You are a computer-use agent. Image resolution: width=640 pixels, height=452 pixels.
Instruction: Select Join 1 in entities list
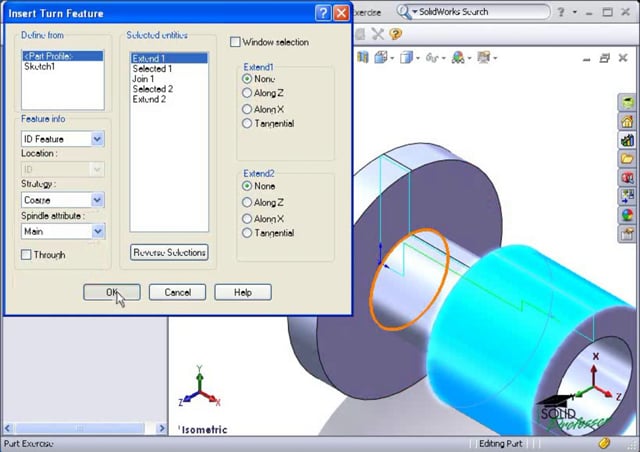pos(169,79)
